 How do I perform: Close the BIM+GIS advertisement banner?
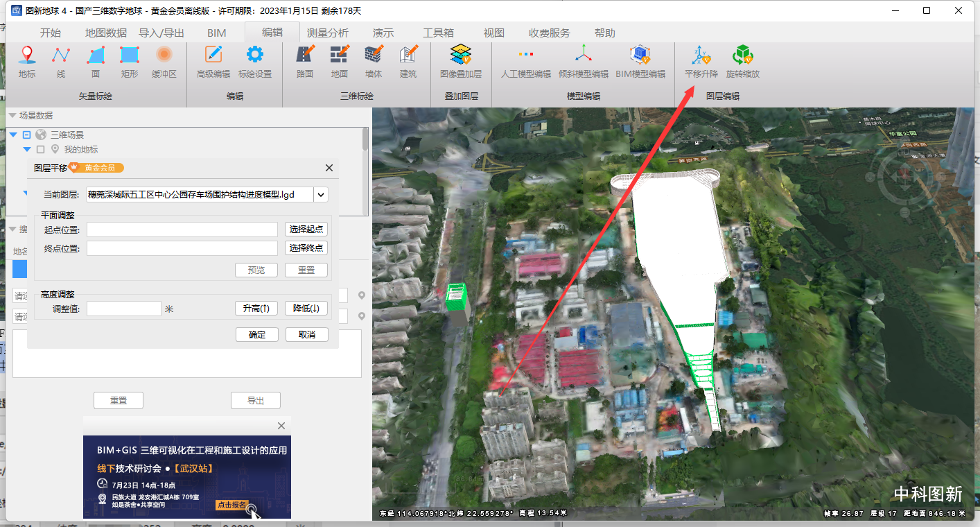(281, 426)
